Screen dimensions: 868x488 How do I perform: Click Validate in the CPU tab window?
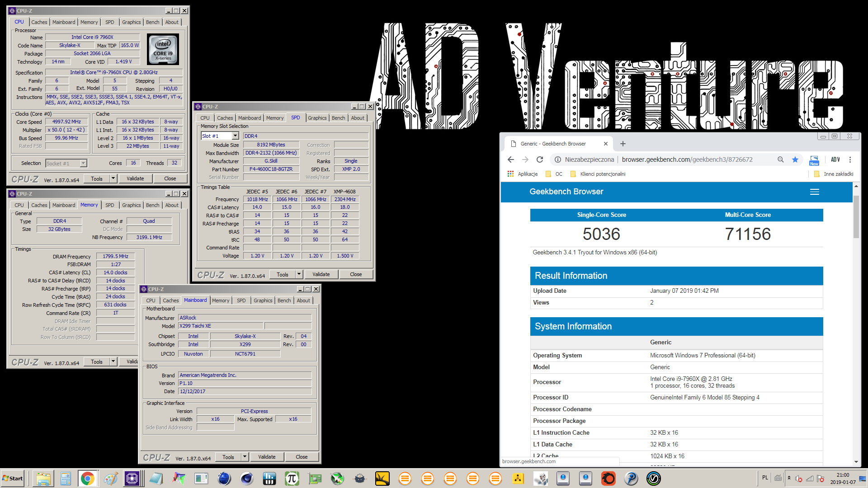point(135,178)
